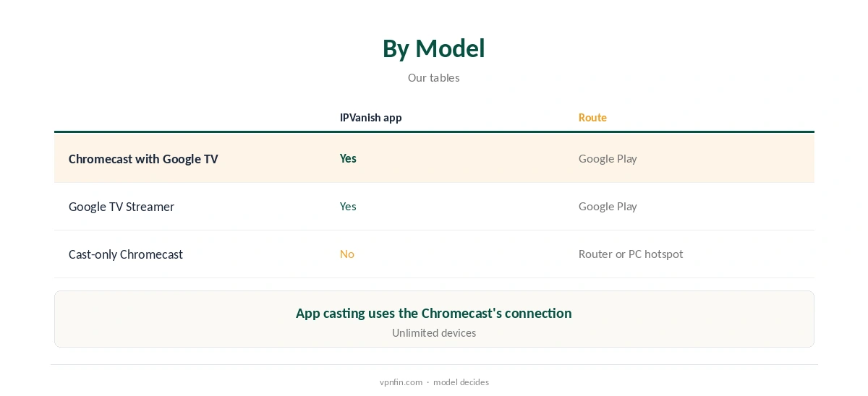
Task: Click the "By Model" heading
Action: coord(433,48)
